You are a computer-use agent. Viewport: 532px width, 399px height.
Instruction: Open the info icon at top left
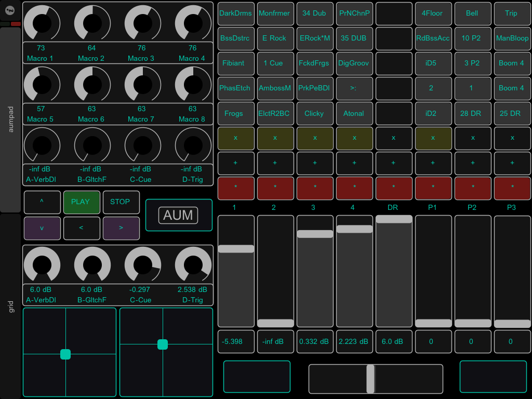pos(10,10)
